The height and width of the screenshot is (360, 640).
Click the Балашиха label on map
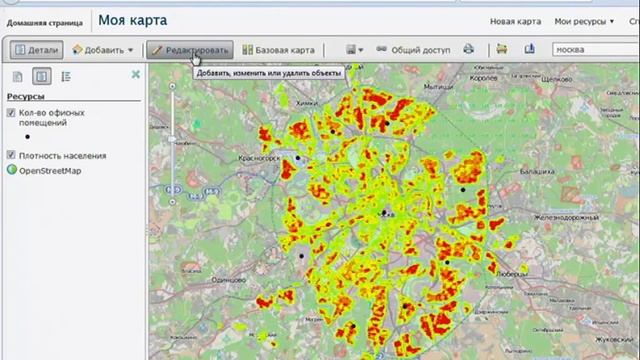tap(537, 172)
